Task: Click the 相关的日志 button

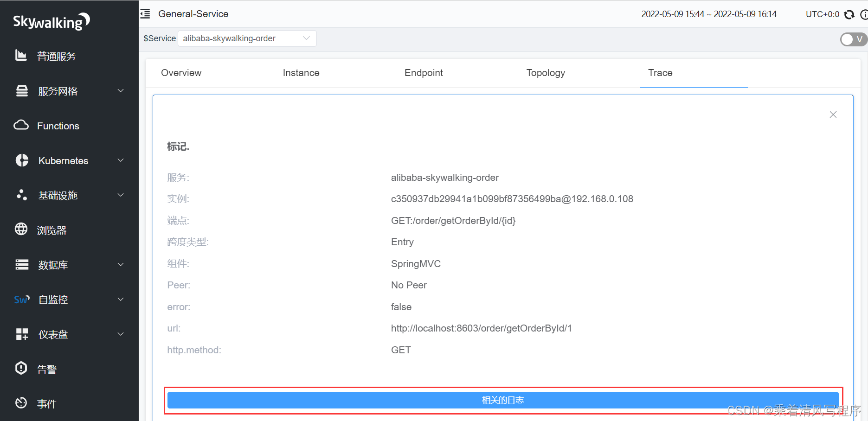Action: tap(503, 400)
